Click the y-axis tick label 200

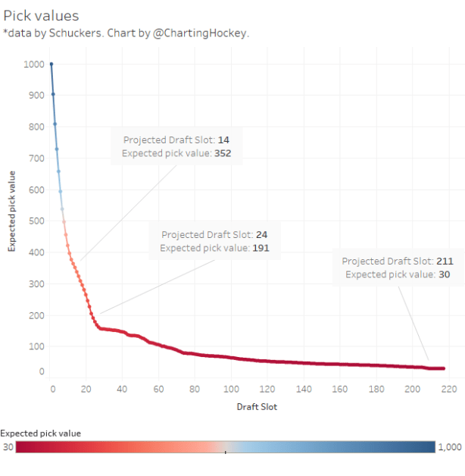(33, 315)
